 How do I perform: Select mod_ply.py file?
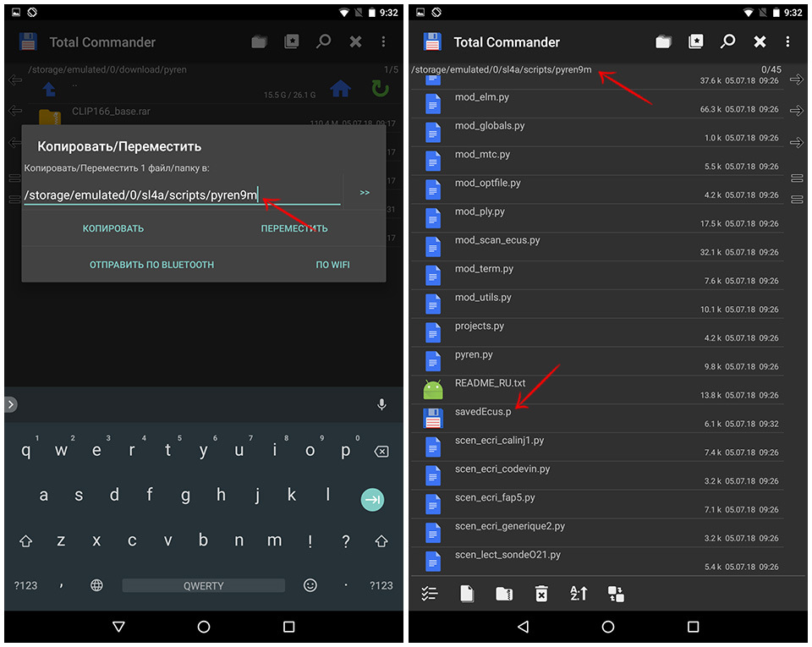click(597, 218)
